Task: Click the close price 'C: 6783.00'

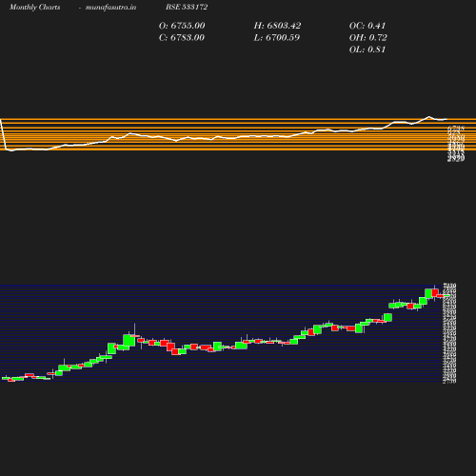Action: coord(182,37)
